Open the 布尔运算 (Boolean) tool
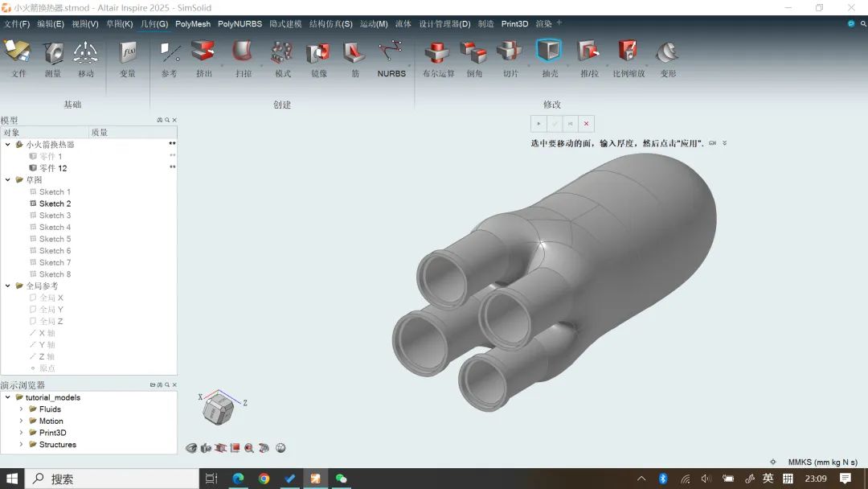Image resolution: width=868 pixels, height=489 pixels. point(438,53)
